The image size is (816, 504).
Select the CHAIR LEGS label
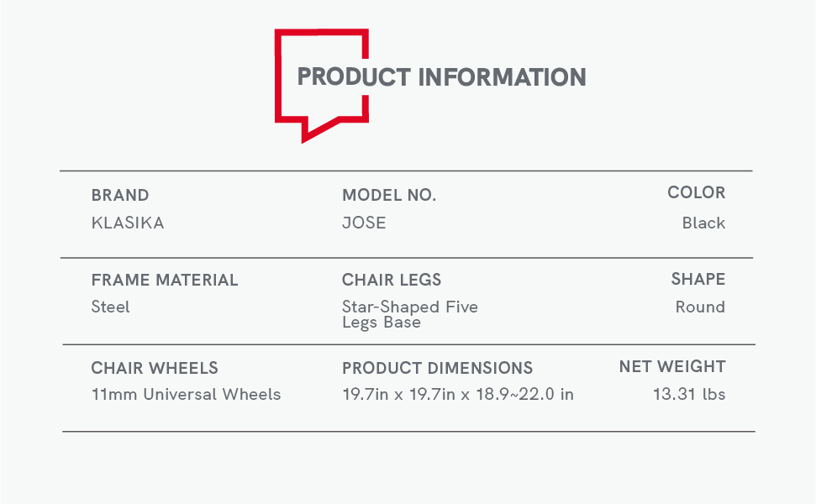pos(392,281)
